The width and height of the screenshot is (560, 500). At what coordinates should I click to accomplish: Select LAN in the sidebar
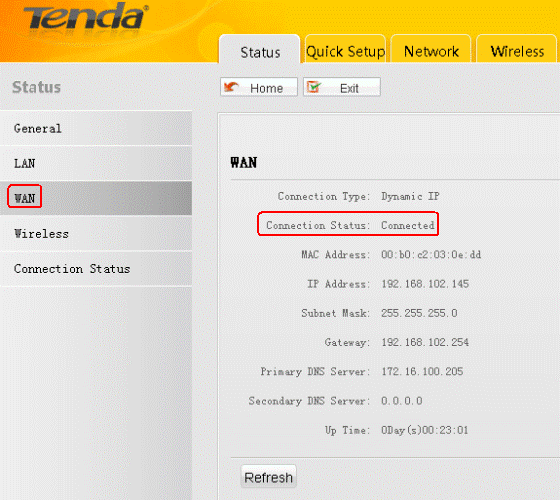[96, 163]
